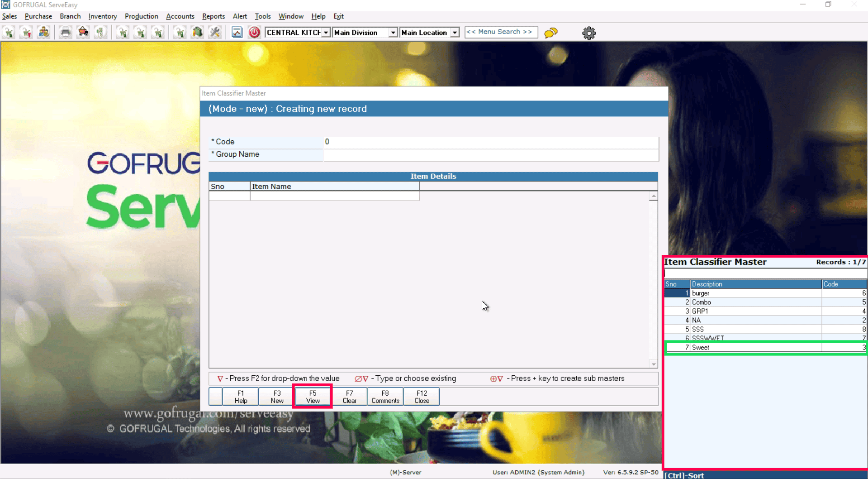This screenshot has height=479, width=868.
Task: Click the red delivery cart toolbar icon
Action: pyautogui.click(x=83, y=33)
